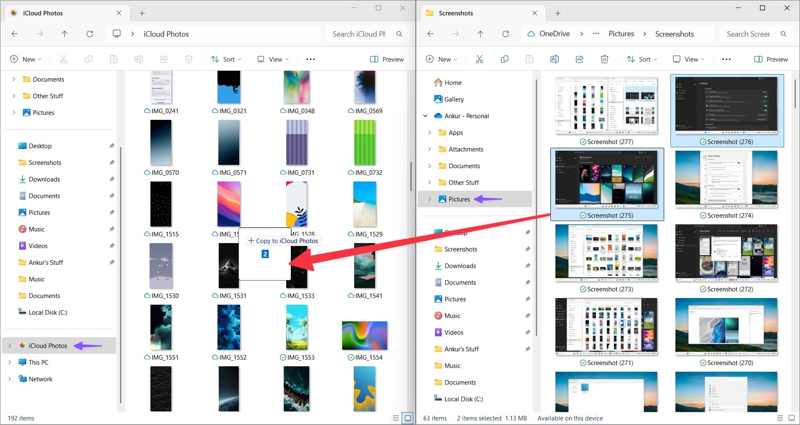800x425 pixels.
Task: Open Gallery in Screenshots window sidebar
Action: coord(449,99)
